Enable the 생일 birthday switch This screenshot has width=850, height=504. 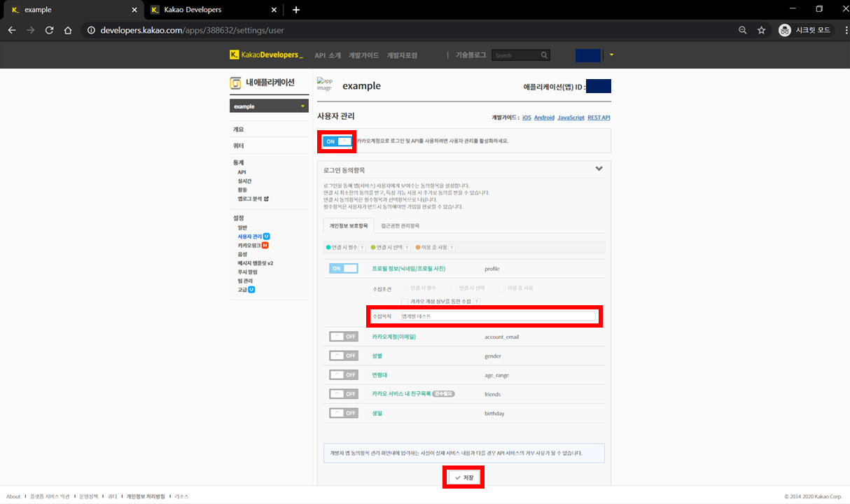click(x=344, y=413)
